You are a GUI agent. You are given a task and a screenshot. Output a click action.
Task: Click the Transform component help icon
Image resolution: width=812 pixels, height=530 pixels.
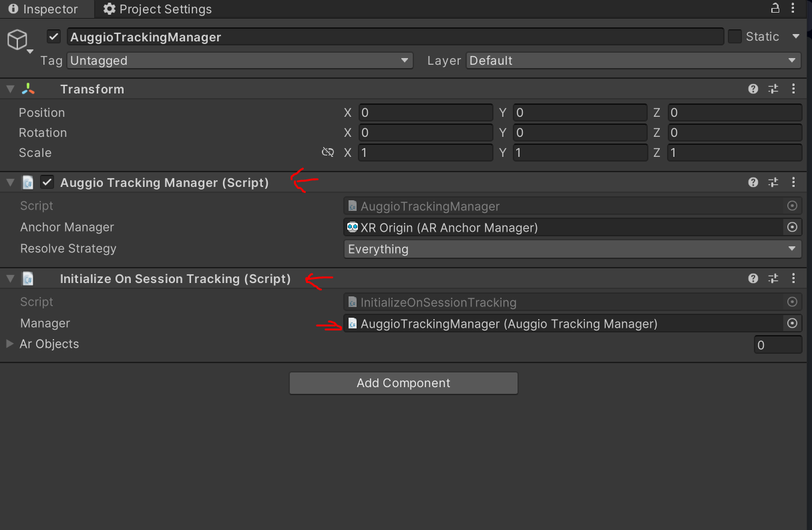tap(753, 89)
